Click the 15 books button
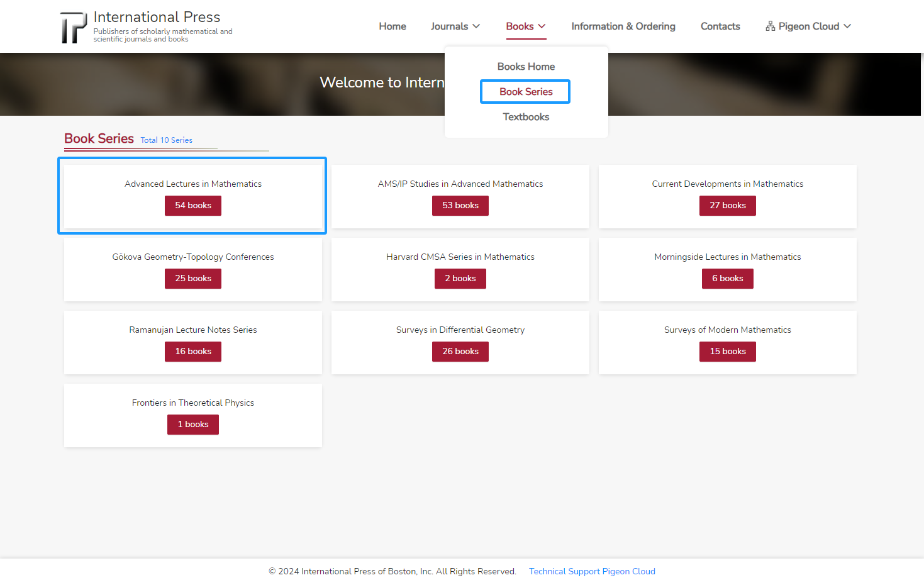The height and width of the screenshot is (585, 924). click(728, 352)
